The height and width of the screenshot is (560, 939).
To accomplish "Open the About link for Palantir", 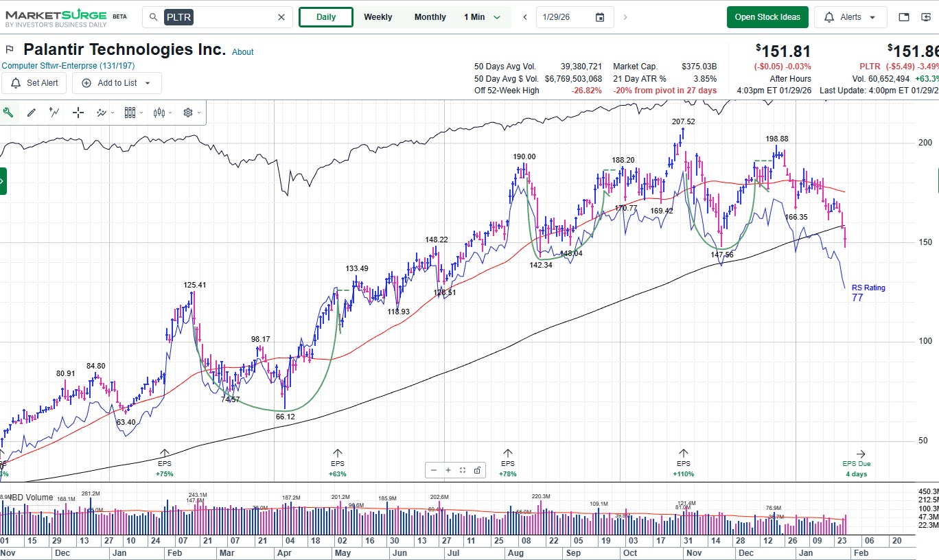I will tap(242, 52).
